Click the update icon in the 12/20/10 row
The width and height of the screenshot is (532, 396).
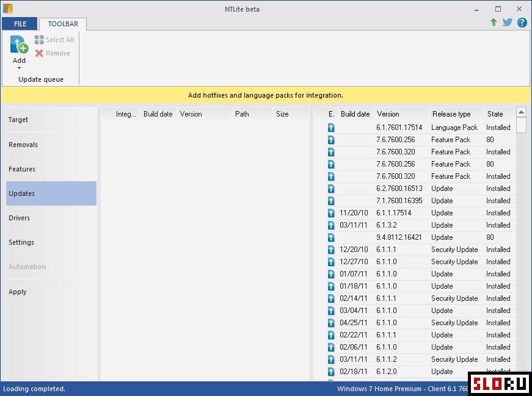pyautogui.click(x=331, y=250)
